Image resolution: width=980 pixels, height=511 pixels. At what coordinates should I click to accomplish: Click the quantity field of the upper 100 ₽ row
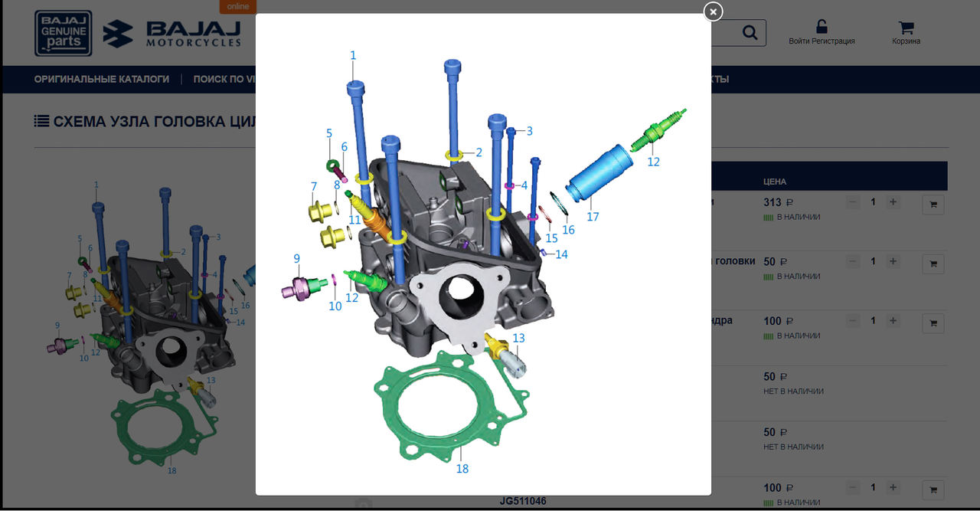[873, 321]
